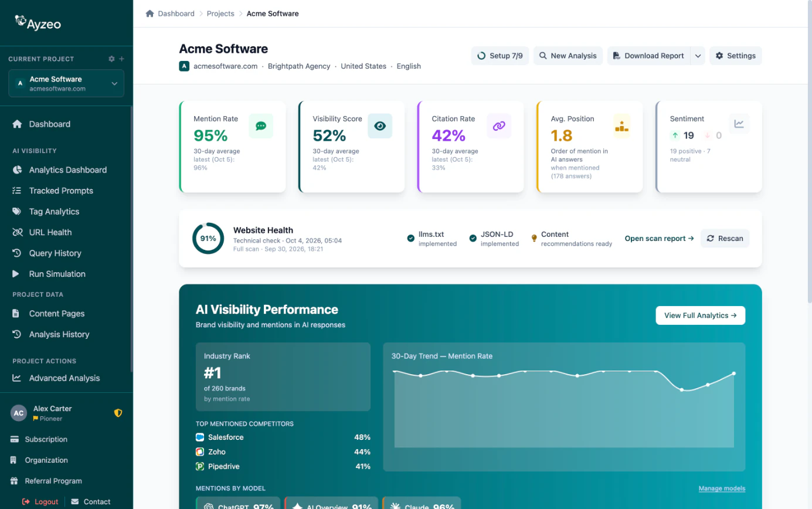Viewport: 812px width, 509px height.
Task: Expand the Download Report dropdown arrow
Action: [x=698, y=56]
